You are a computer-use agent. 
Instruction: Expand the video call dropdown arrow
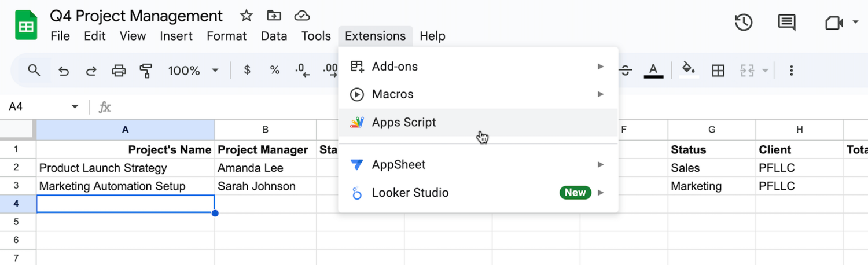(855, 23)
